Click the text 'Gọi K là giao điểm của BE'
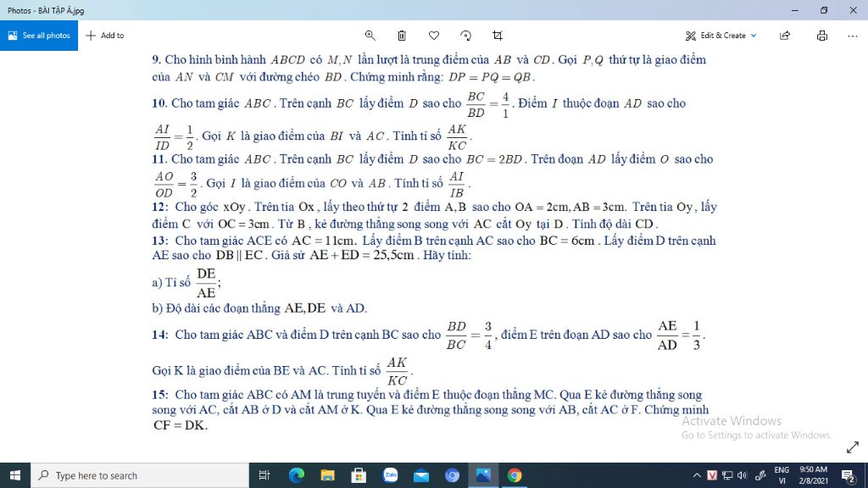 pyautogui.click(x=220, y=371)
